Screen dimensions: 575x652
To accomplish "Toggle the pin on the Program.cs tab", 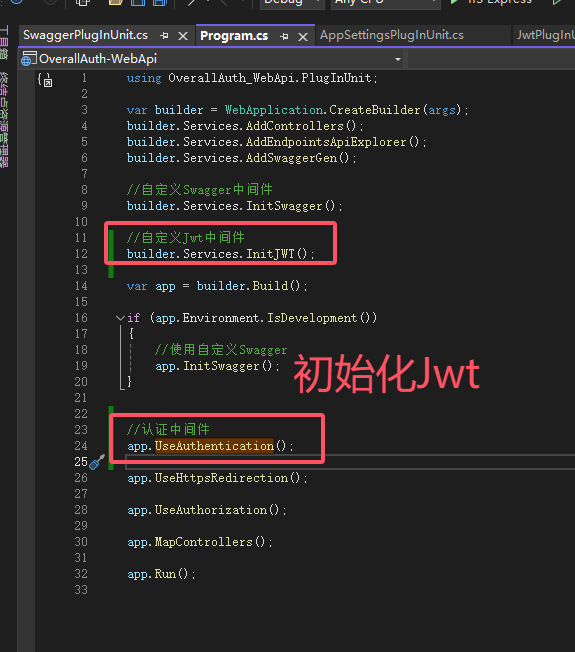I will point(284,36).
